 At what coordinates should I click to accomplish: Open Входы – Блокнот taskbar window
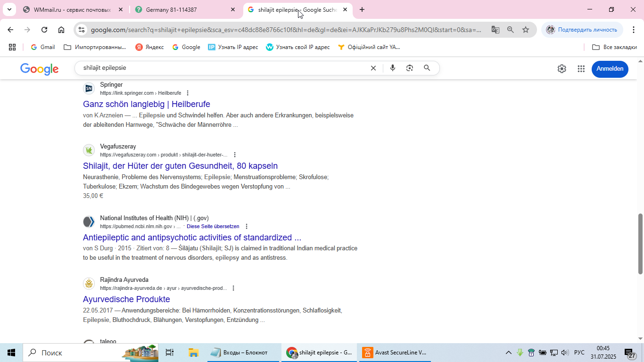click(x=243, y=353)
